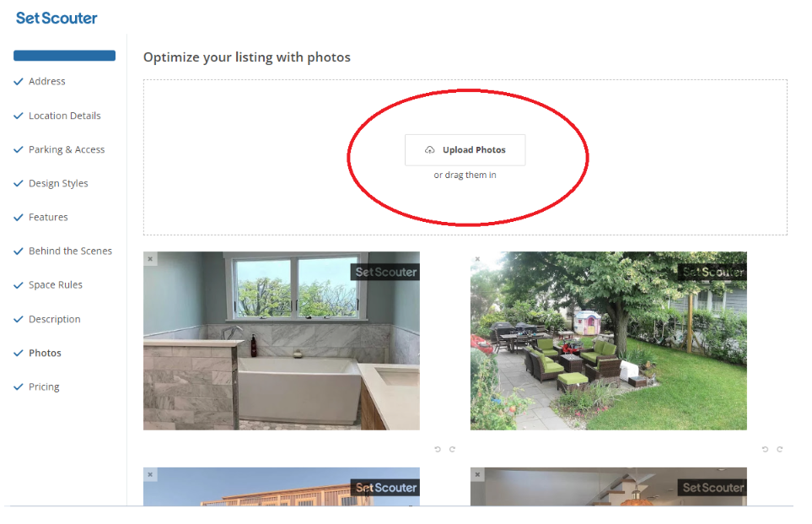Select the Pricing step in the sidebar
The width and height of the screenshot is (812, 524).
tap(44, 386)
